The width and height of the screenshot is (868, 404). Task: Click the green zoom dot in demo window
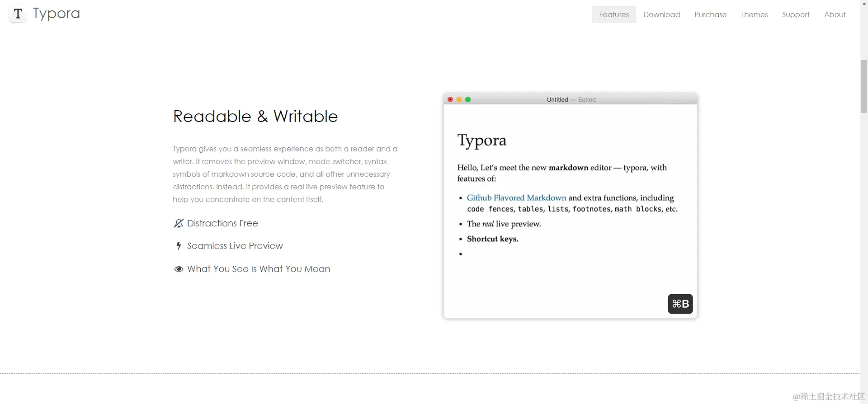(x=468, y=99)
